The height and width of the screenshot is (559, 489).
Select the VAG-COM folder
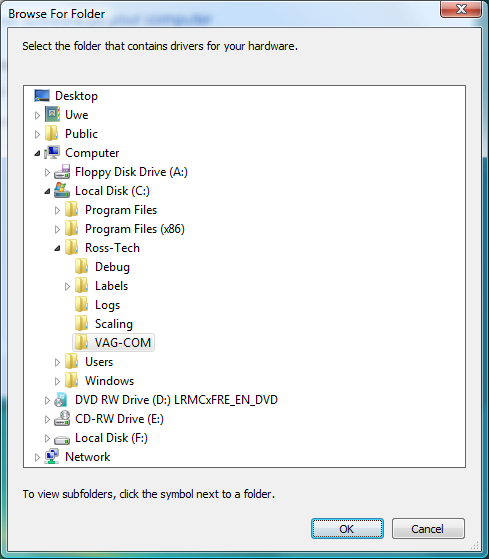(x=113, y=343)
